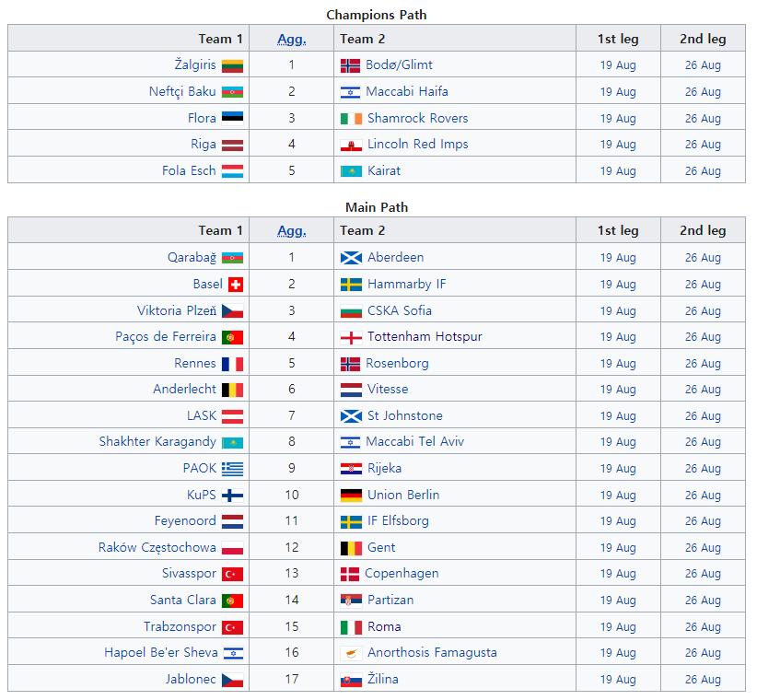
Task: Click the Kazakhstan flag beside Kairat
Action: pos(351,171)
